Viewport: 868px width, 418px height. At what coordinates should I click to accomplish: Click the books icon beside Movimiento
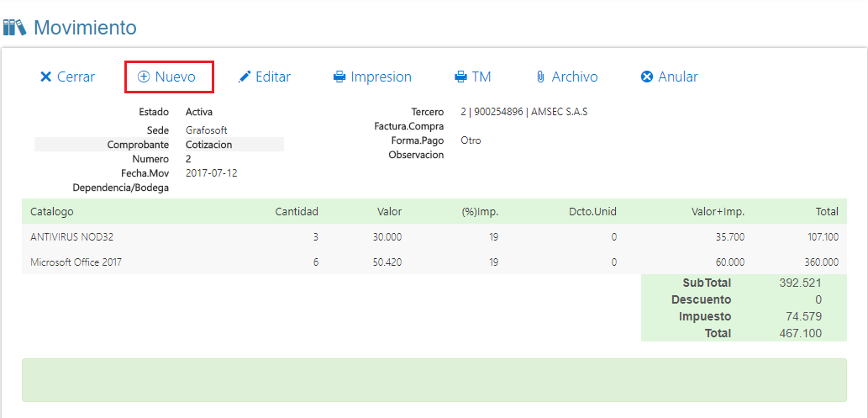coord(15,28)
